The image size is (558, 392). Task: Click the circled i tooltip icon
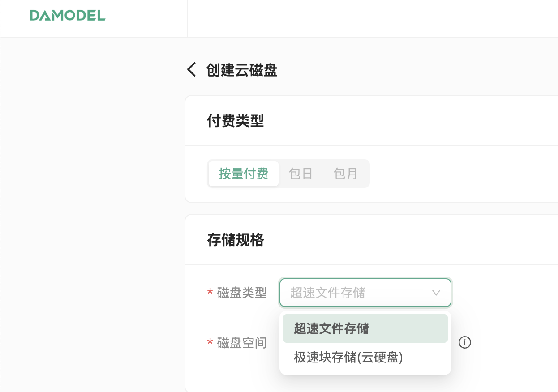(465, 343)
